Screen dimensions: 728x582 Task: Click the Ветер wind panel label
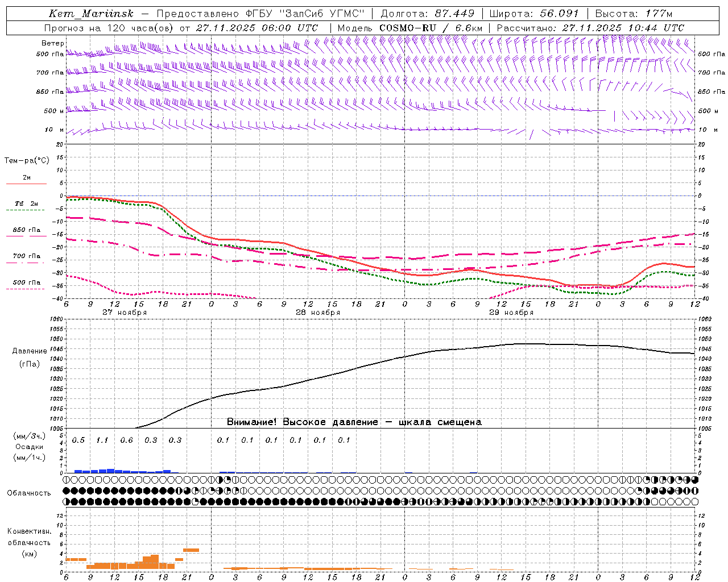tap(52, 43)
